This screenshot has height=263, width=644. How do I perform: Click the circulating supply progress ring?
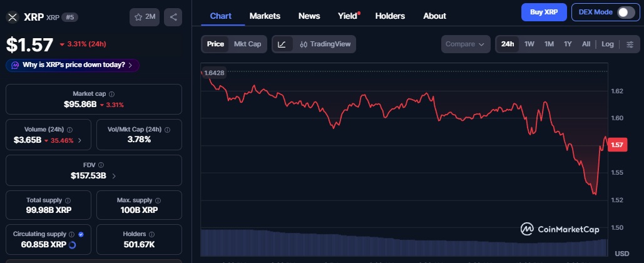coord(72,245)
